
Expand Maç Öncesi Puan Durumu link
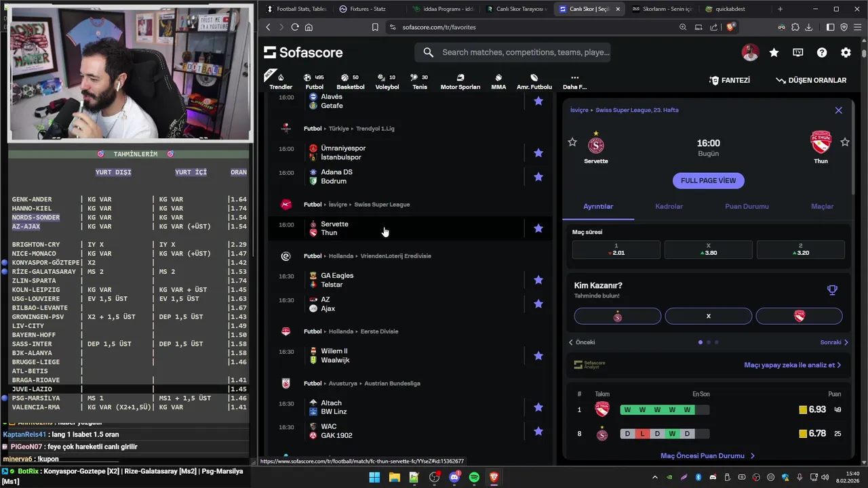pyautogui.click(x=707, y=455)
